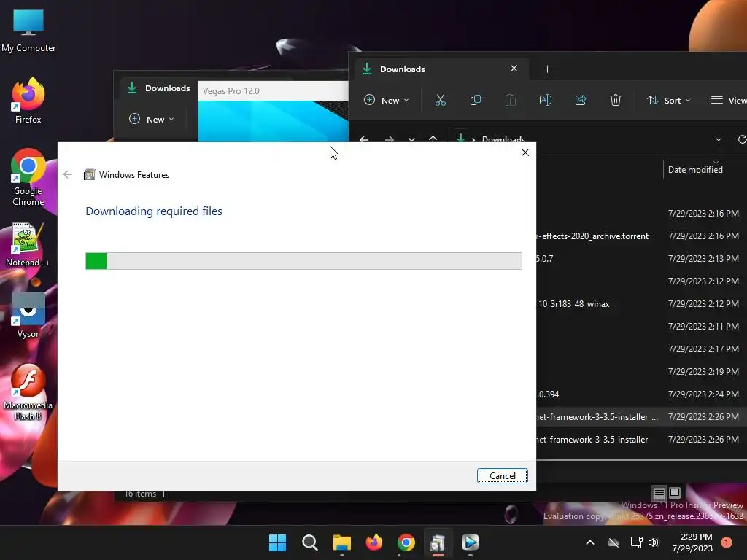Image resolution: width=747 pixels, height=560 pixels.
Task: Click Paste icon in Downloads toolbar
Action: click(x=510, y=100)
